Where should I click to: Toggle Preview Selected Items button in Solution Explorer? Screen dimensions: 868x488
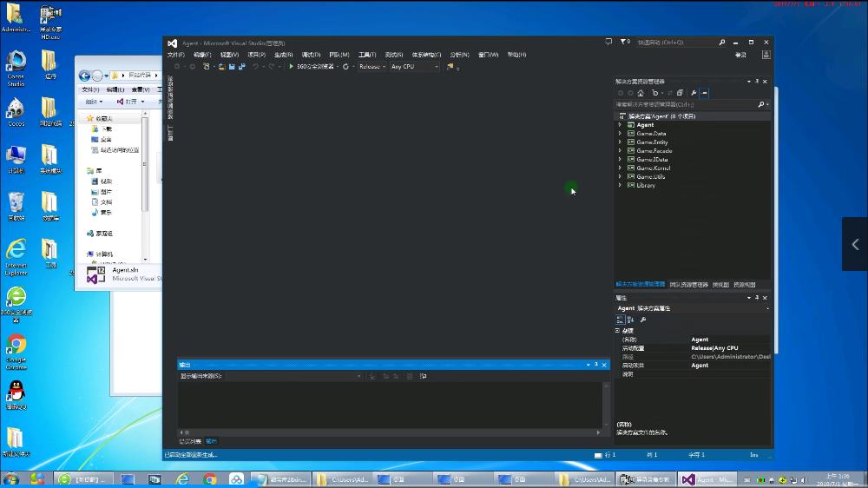pyautogui.click(x=705, y=93)
